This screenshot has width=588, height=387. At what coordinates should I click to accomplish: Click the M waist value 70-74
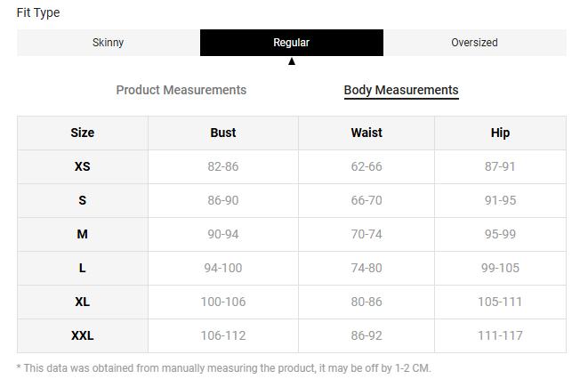click(x=366, y=234)
